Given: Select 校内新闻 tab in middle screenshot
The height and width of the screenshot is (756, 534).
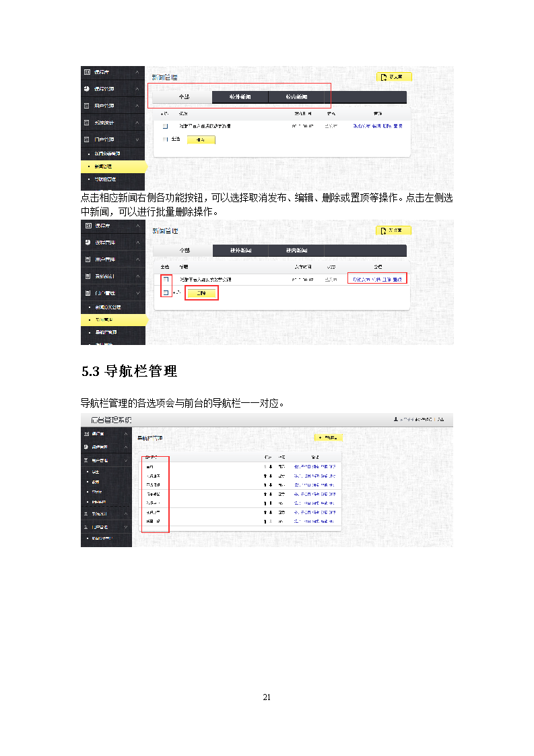Looking at the screenshot, I should coord(296,251).
